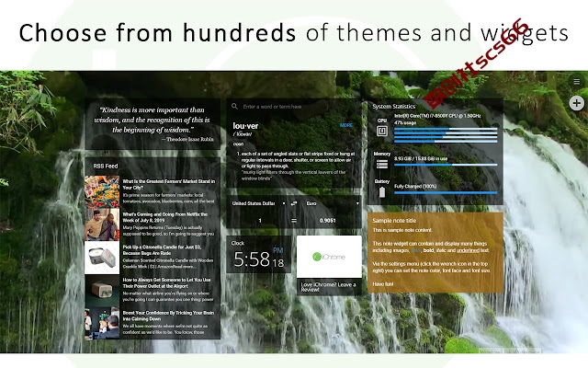Click the iChrome logo image
The image size is (588, 368).
[329, 257]
